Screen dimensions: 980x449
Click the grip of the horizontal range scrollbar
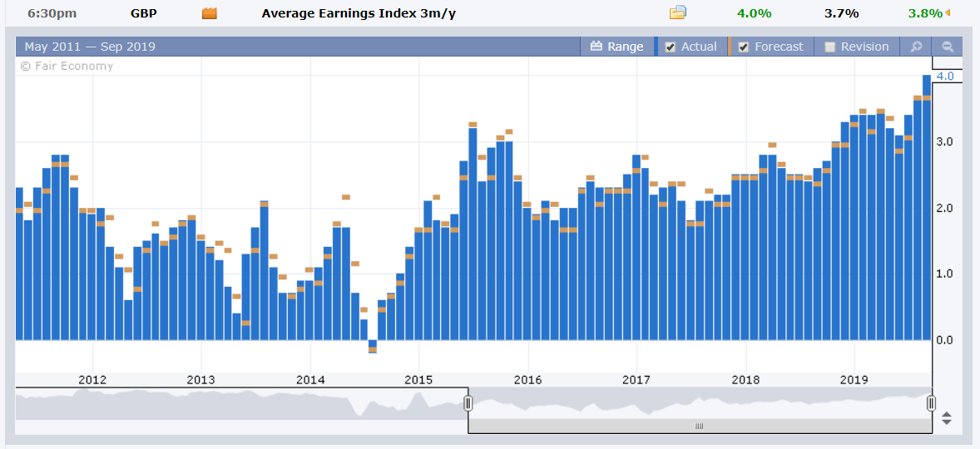[x=700, y=427]
